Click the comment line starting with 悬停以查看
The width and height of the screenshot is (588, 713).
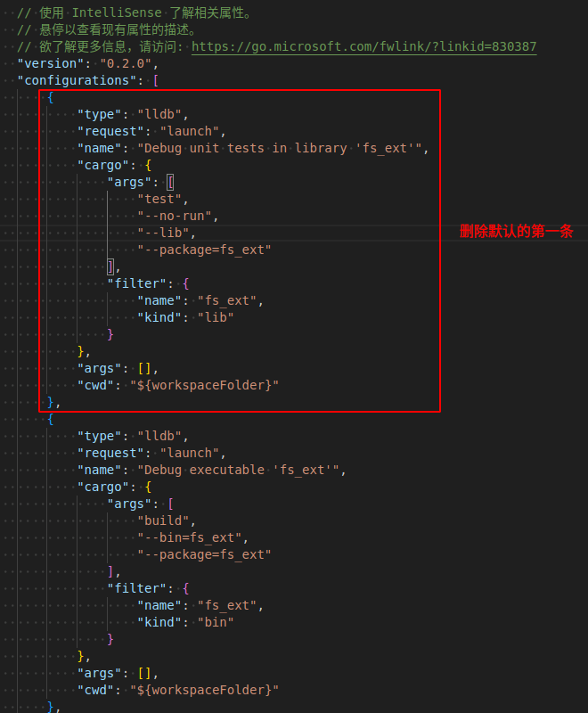coord(107,29)
